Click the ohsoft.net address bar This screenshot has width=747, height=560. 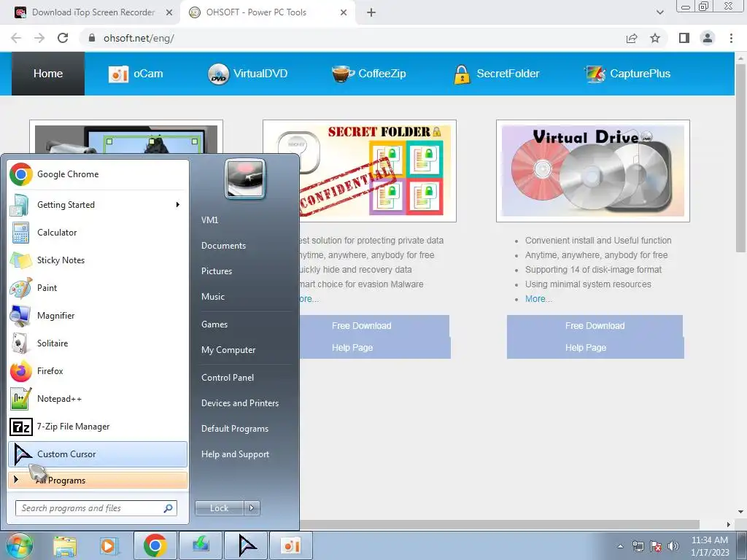tap(352, 38)
